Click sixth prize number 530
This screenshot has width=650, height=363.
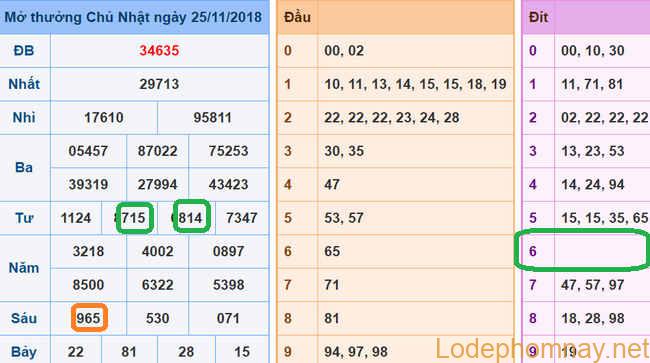[158, 318]
